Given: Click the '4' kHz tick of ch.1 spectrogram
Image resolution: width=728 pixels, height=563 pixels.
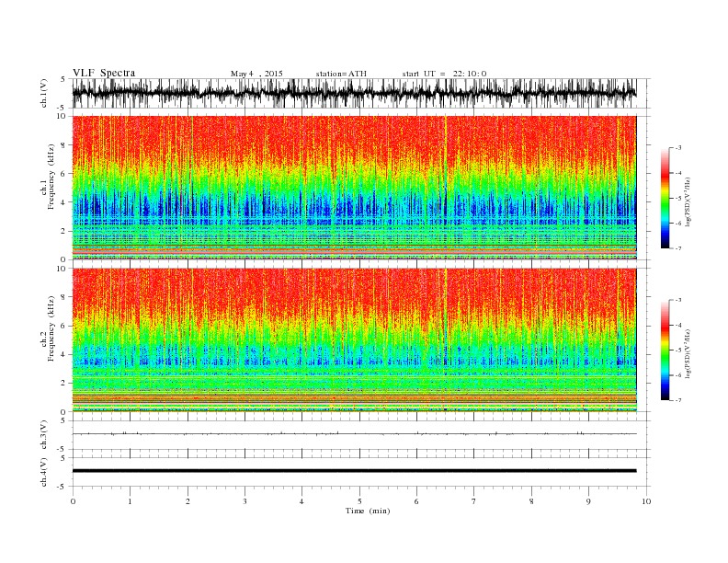Looking at the screenshot, I should coord(64,202).
